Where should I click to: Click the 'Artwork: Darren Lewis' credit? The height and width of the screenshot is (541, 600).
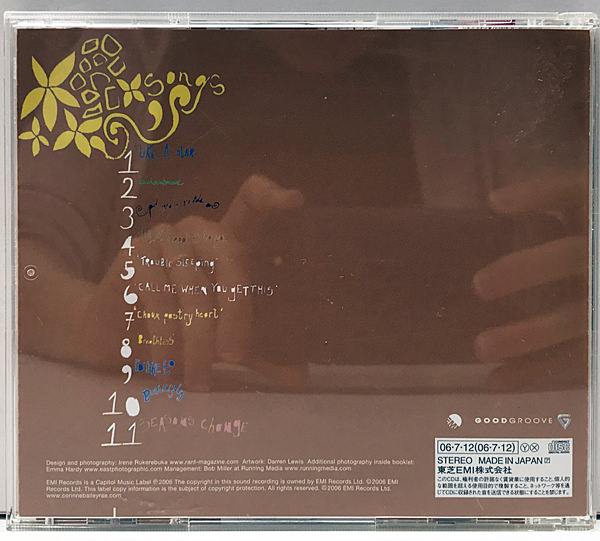(x=272, y=462)
